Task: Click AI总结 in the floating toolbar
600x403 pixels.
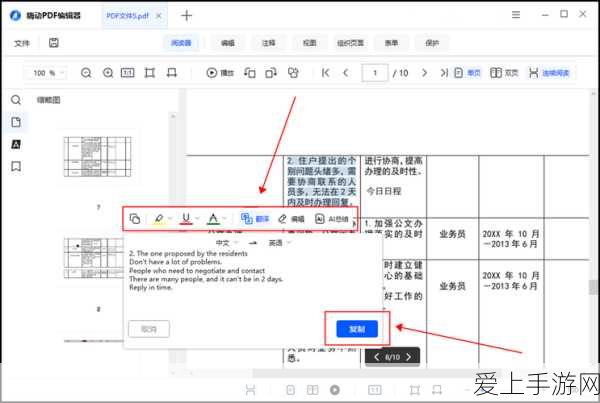Action: point(331,219)
